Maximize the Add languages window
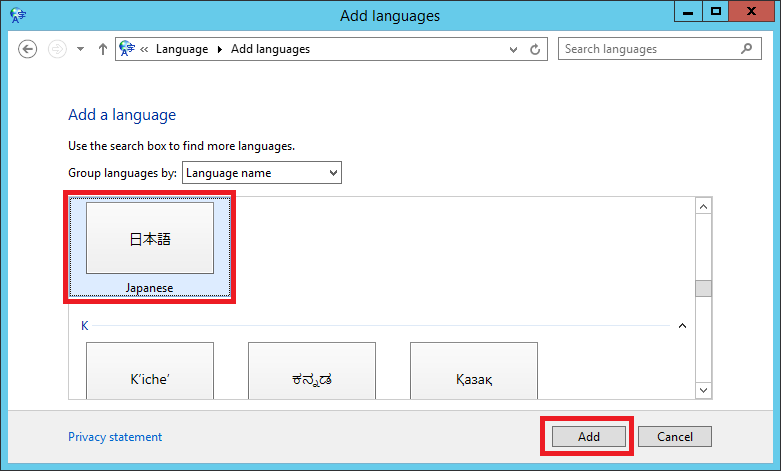781x471 pixels. [716, 11]
